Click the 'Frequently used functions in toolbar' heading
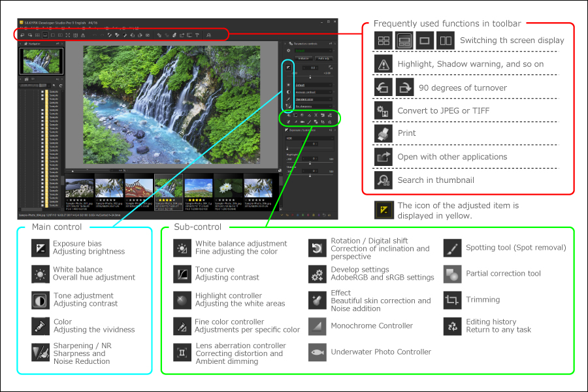This screenshot has height=392, width=588. (447, 24)
